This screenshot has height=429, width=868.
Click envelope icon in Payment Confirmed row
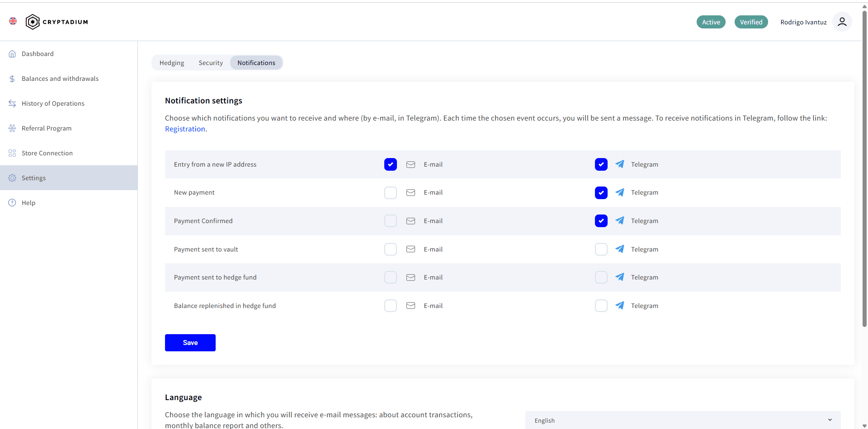click(x=410, y=221)
